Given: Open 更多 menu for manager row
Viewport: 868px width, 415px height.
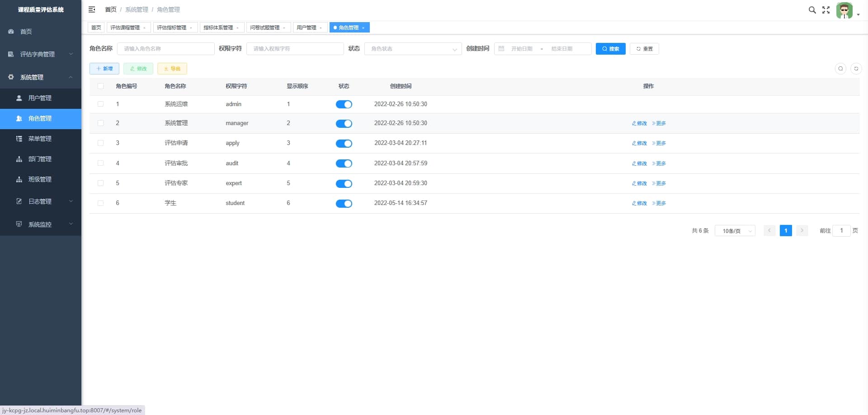Looking at the screenshot, I should (x=659, y=123).
